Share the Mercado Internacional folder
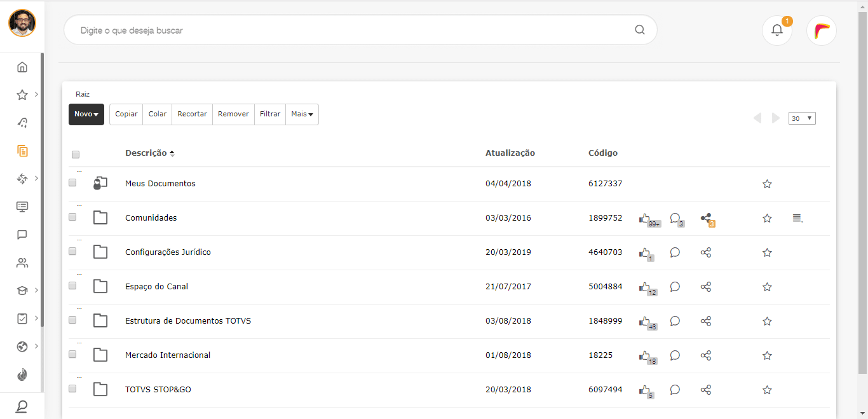Viewport: 868px width, 419px height. [705, 355]
